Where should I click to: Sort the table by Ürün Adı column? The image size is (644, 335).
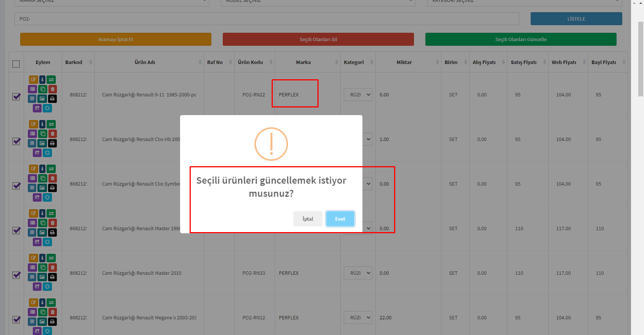[x=145, y=62]
